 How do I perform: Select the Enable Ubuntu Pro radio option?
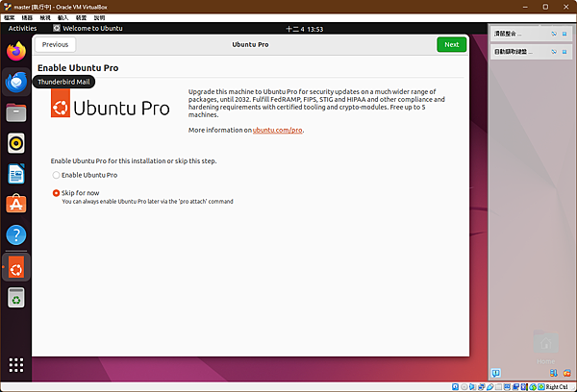click(56, 175)
